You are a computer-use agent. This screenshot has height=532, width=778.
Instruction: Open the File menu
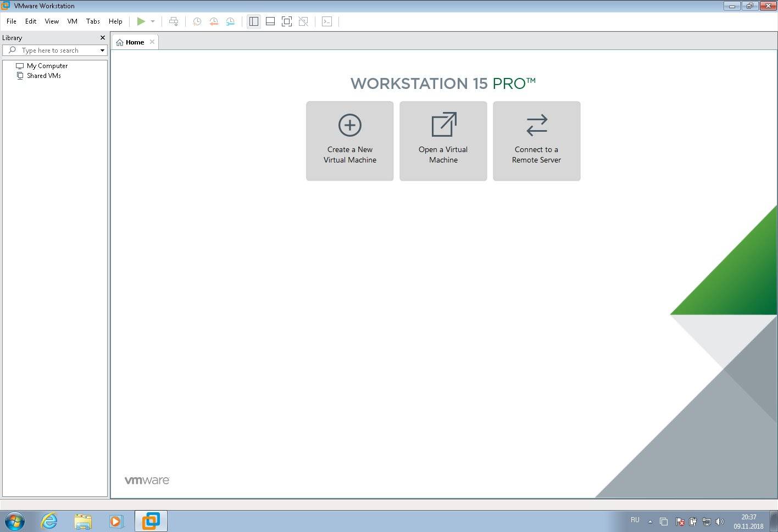click(x=12, y=21)
